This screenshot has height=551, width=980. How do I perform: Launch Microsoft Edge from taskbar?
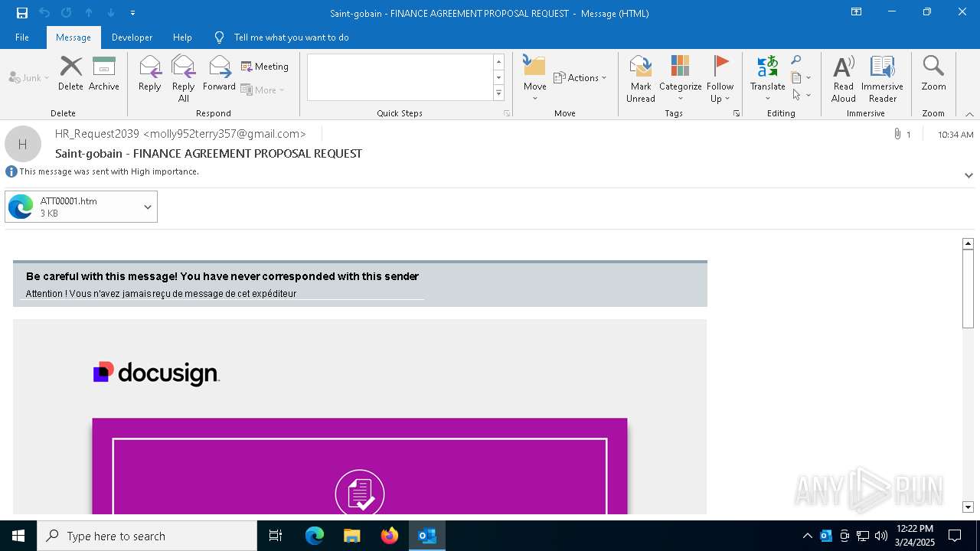tap(315, 536)
